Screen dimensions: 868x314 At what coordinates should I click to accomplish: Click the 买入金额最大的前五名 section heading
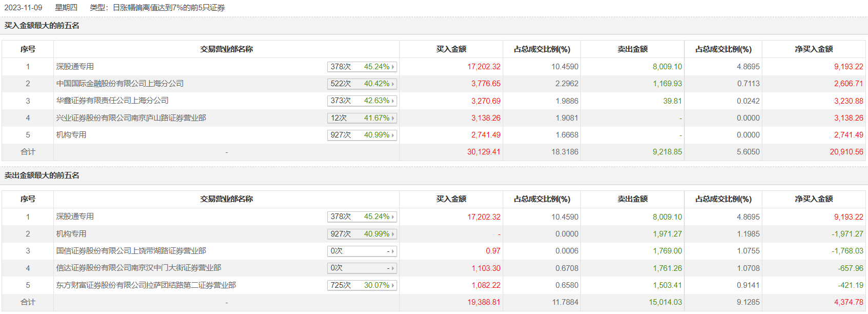click(x=42, y=26)
